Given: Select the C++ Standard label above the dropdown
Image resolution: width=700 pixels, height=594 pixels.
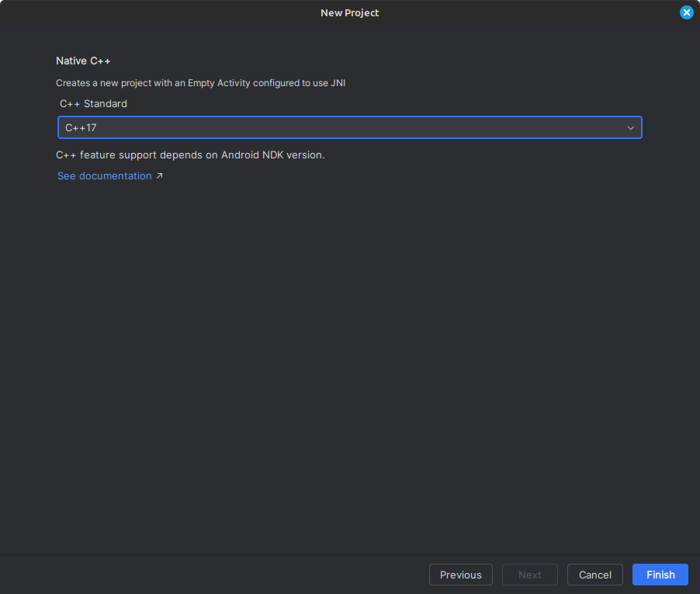Looking at the screenshot, I should coord(93,103).
